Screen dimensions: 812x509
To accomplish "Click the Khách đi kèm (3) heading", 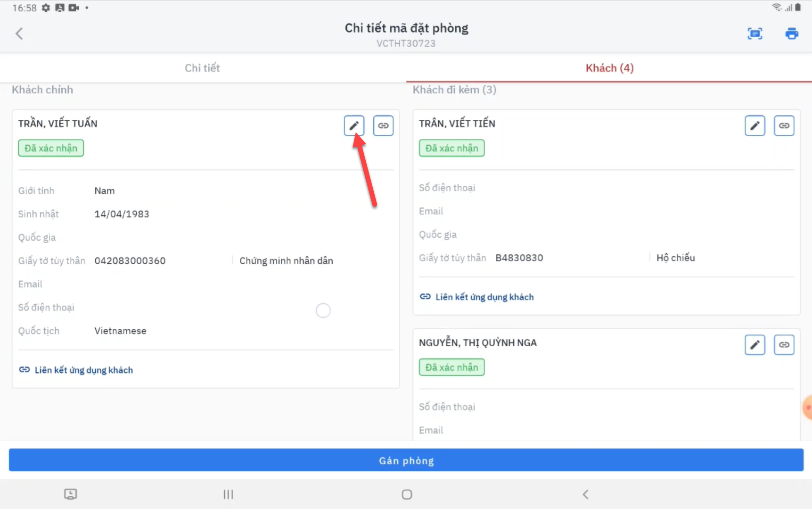I will tap(454, 90).
